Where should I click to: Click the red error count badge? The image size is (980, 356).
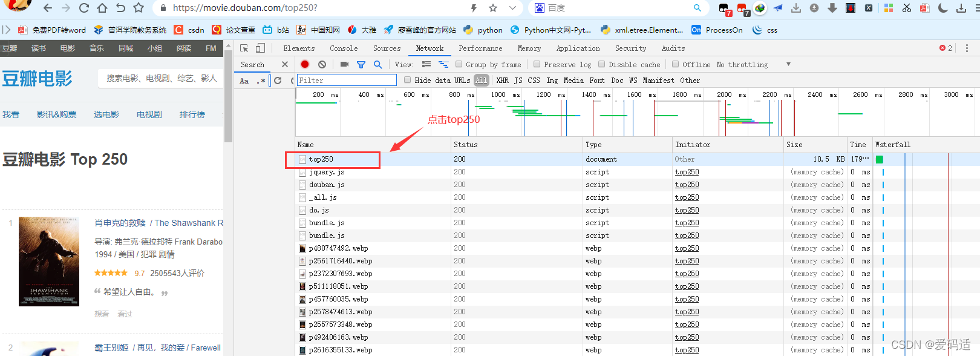946,48
